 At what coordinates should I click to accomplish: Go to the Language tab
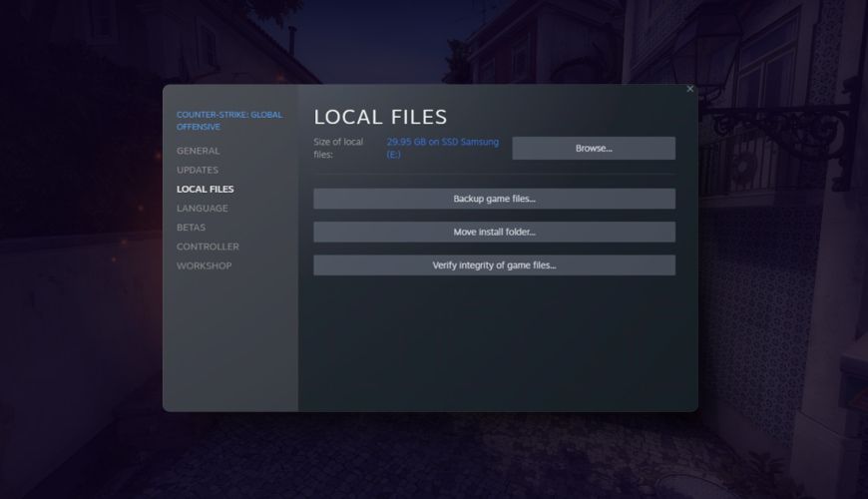click(x=203, y=209)
